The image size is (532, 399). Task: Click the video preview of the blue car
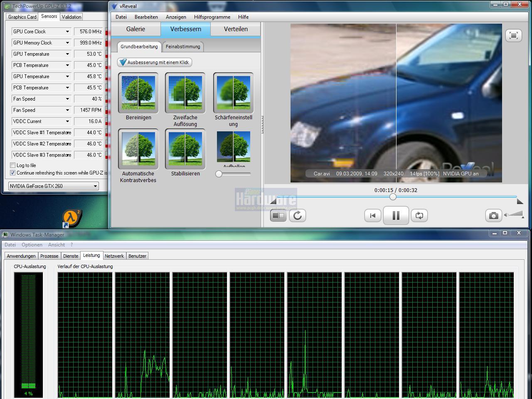click(396, 103)
